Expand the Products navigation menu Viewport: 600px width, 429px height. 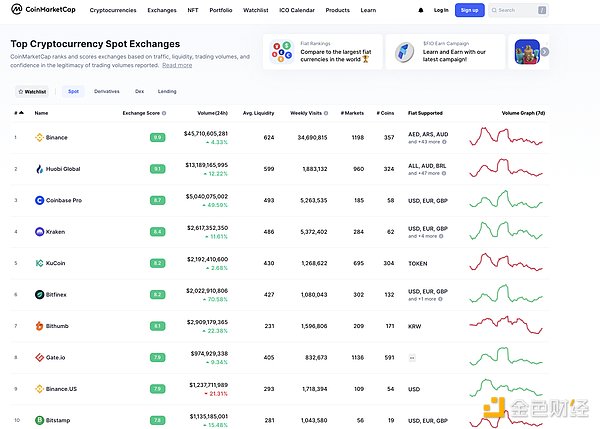pyautogui.click(x=338, y=10)
